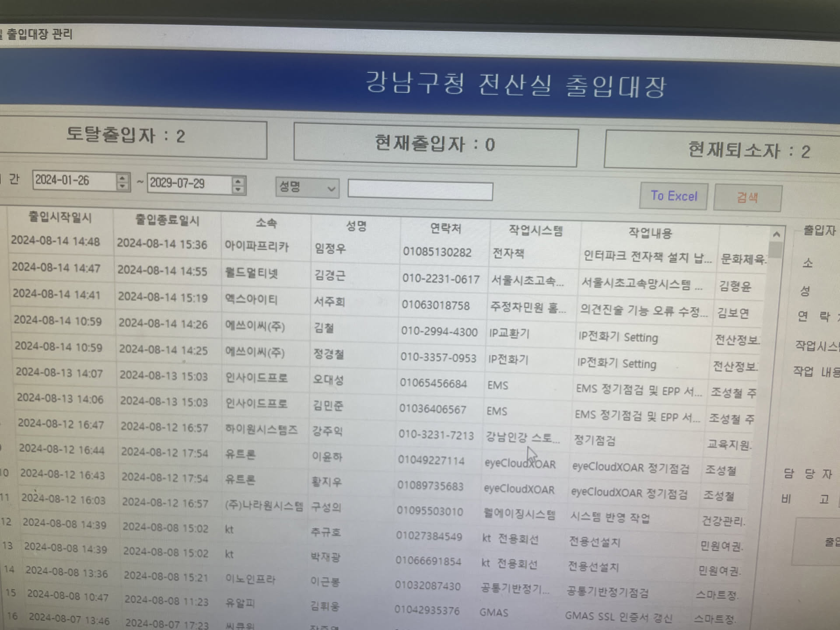Click the To Excel button
840x630 pixels.
[x=673, y=196]
